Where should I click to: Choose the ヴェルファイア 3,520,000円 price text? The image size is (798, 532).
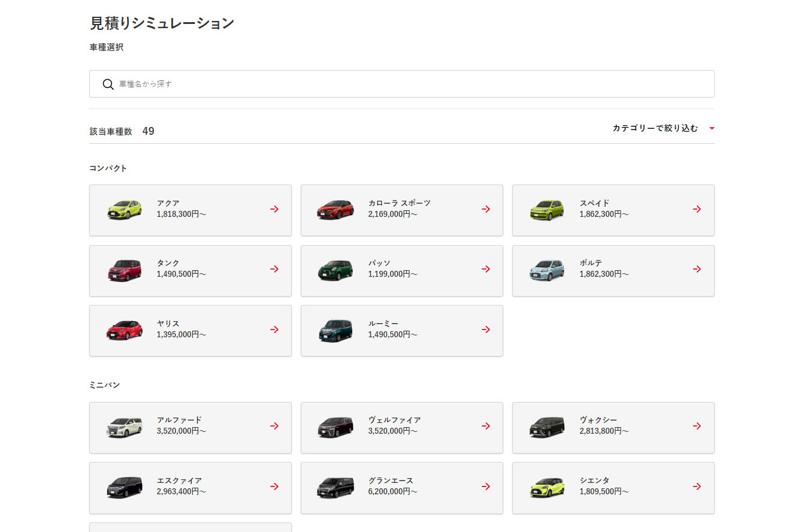point(392,431)
